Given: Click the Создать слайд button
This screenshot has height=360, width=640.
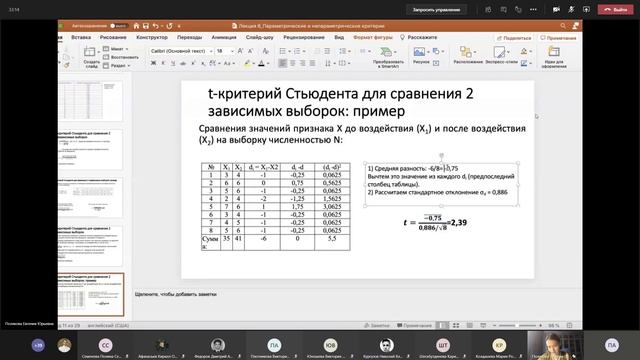Looking at the screenshot, I should [91, 57].
